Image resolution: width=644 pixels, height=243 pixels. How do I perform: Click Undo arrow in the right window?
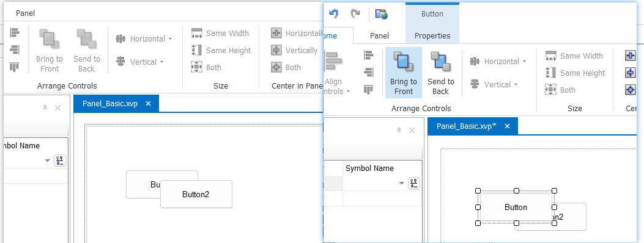pos(334,14)
